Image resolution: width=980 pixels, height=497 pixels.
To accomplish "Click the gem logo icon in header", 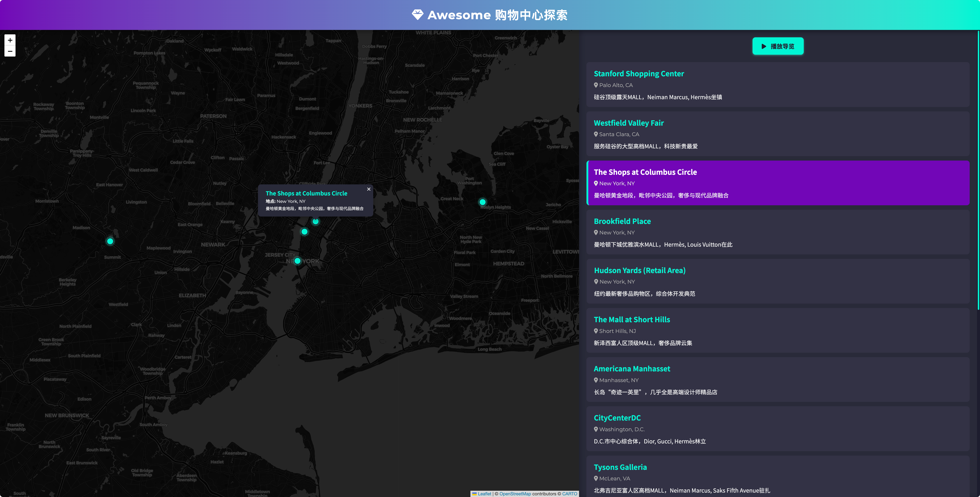I will click(417, 15).
